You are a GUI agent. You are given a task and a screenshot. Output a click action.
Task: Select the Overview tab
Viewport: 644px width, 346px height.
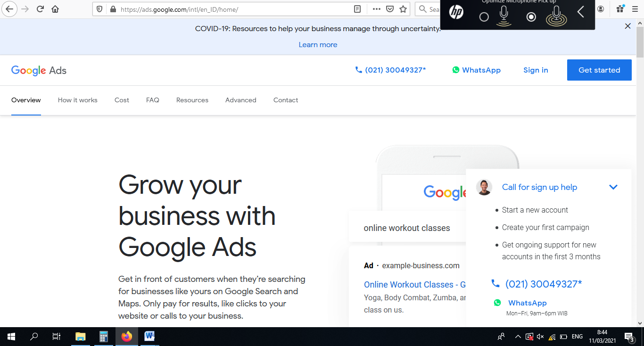point(26,100)
